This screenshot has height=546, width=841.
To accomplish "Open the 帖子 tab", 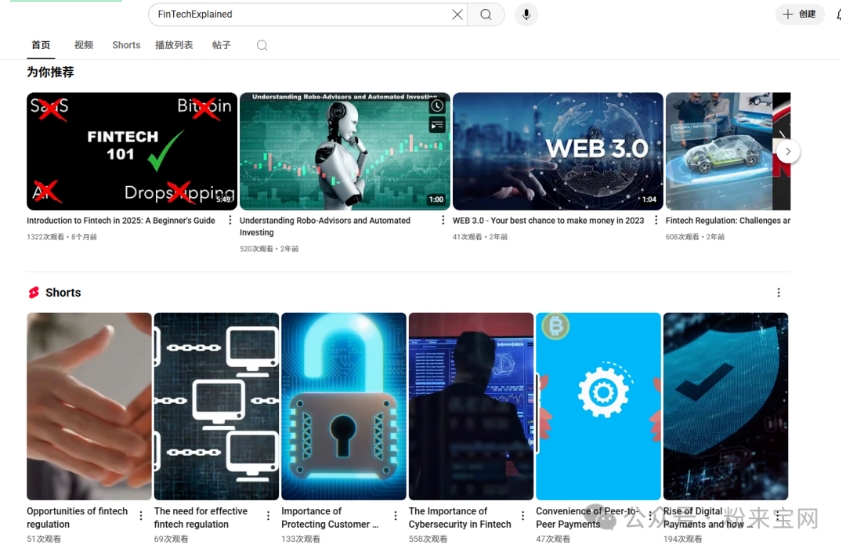I will [x=222, y=45].
